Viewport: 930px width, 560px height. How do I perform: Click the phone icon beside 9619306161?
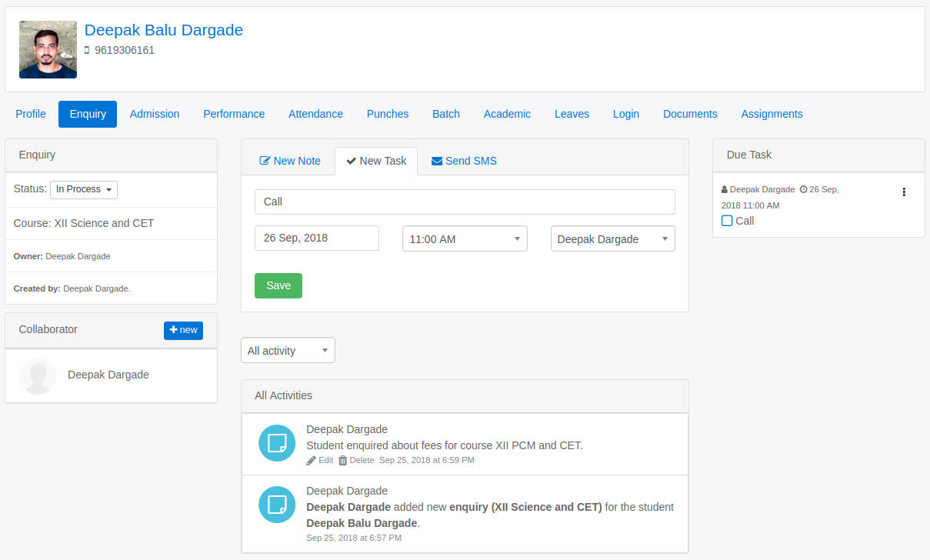click(86, 50)
